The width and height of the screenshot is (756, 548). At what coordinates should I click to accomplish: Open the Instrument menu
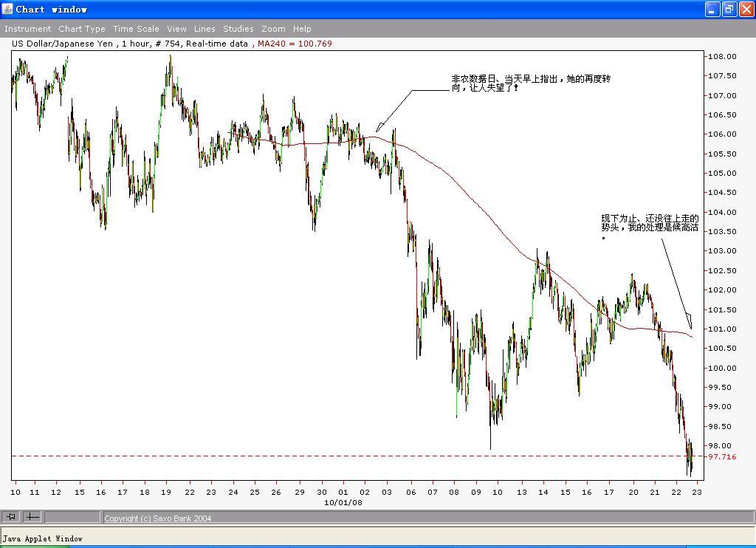pos(27,29)
